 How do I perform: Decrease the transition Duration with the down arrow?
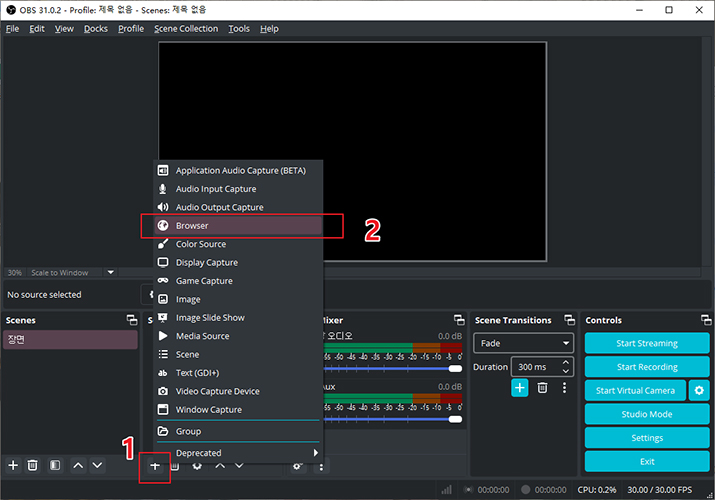pyautogui.click(x=566, y=371)
